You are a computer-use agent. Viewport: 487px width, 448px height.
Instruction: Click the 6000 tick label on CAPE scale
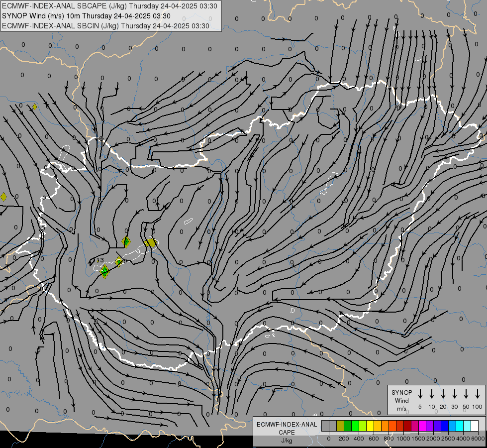click(x=478, y=439)
